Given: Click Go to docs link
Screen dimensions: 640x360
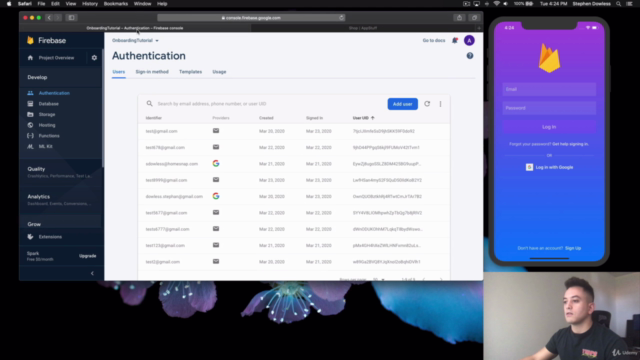Looking at the screenshot, I should tap(434, 40).
